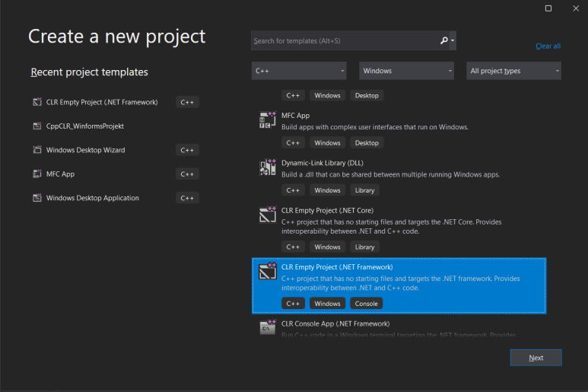Click the CppCLR_WinformsProjekt recent template icon

click(x=37, y=126)
